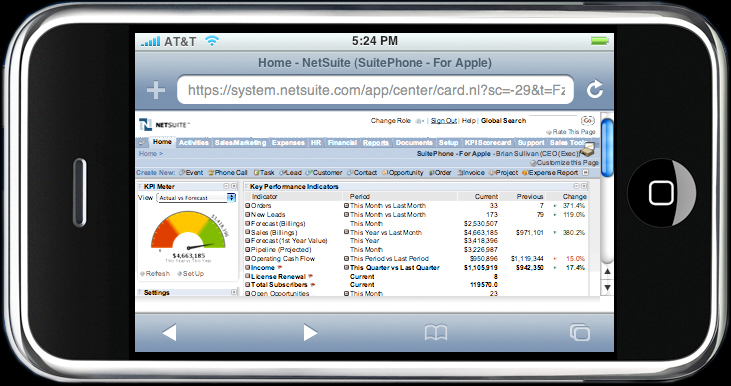Screen dimensions: 731x386
Task: Minimize the KPI Meter portlet
Action: tap(226, 186)
